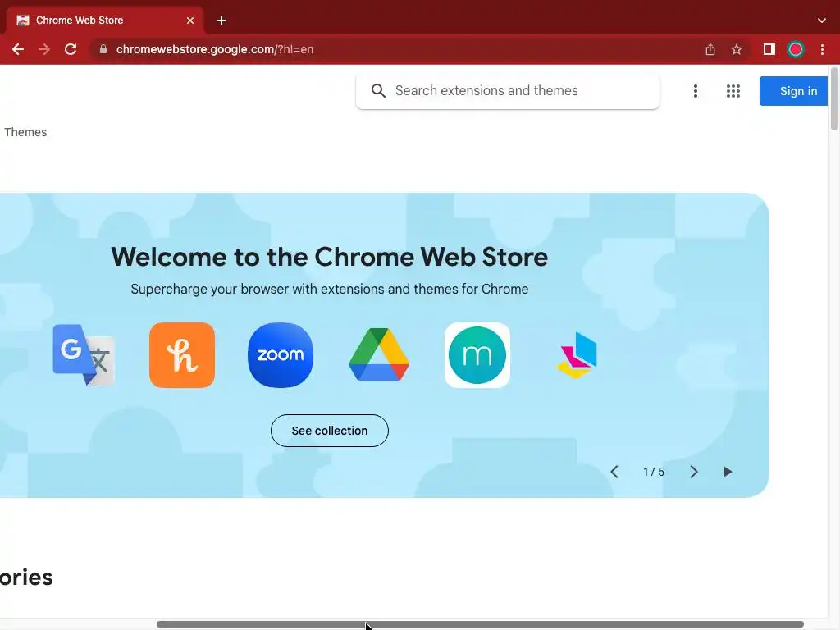The image size is (840, 630).
Task: Click the vertical scrollbar thumb
Action: click(x=834, y=99)
